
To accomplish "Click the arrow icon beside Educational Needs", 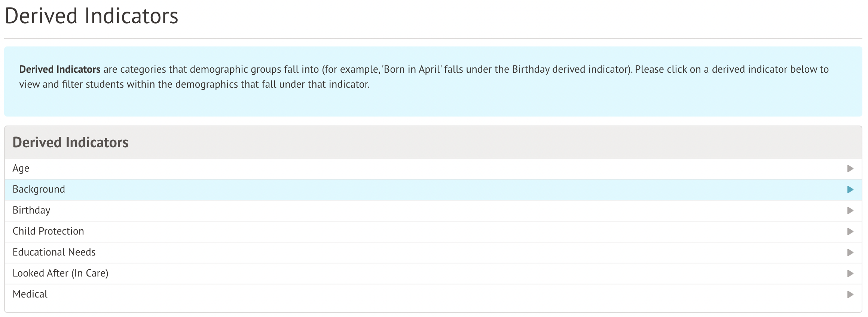I will (x=850, y=253).
